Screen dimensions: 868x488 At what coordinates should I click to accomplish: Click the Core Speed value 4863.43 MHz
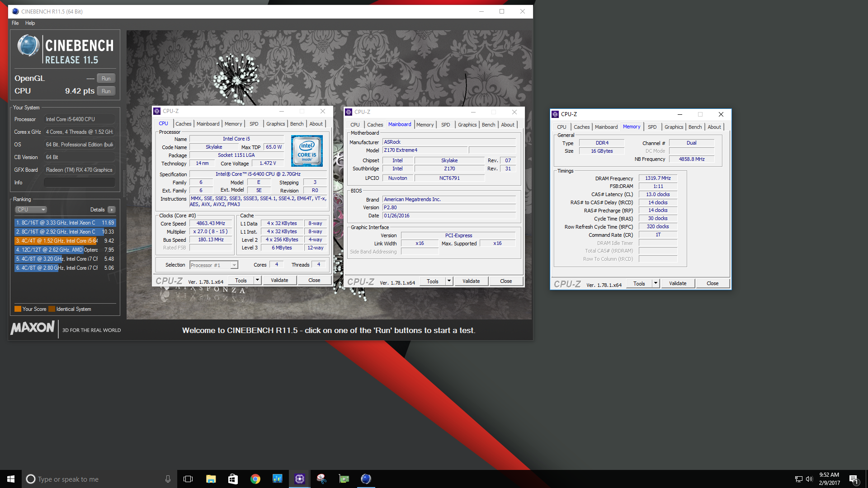tap(211, 223)
